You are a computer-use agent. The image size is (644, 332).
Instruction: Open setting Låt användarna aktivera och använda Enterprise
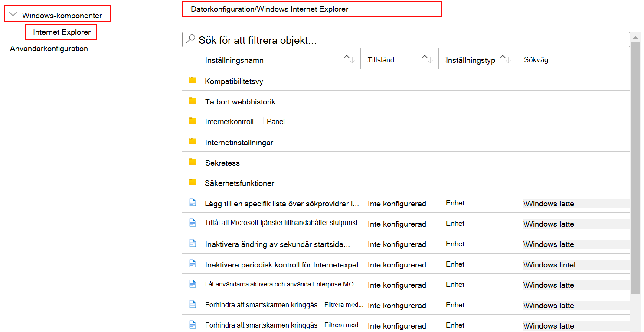click(282, 284)
